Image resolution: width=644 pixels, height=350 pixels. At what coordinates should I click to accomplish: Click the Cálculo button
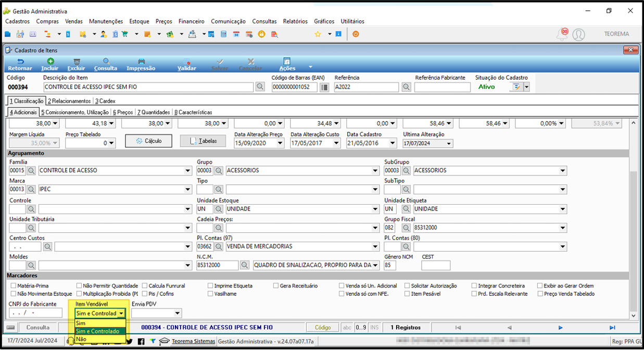[148, 141]
